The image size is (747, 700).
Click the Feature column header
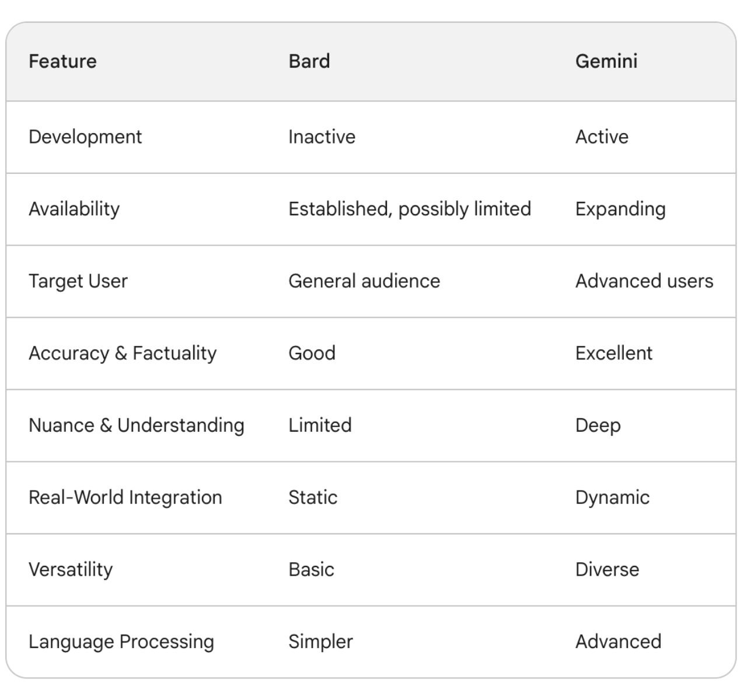[62, 61]
